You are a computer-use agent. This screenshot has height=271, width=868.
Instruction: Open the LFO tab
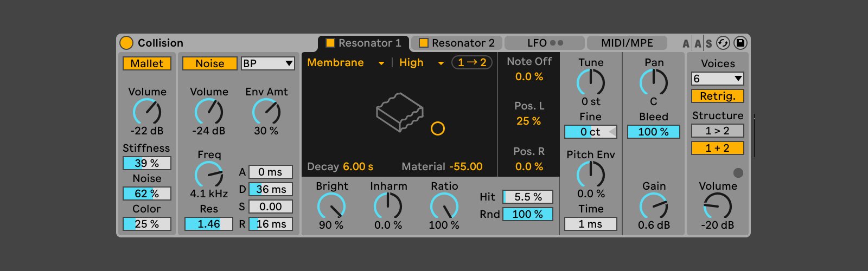(x=545, y=43)
